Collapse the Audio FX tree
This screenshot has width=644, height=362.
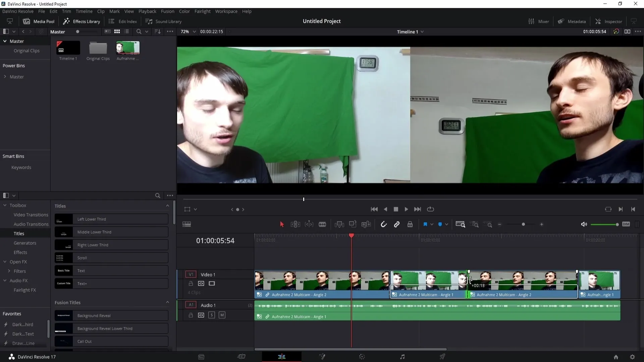5,281
